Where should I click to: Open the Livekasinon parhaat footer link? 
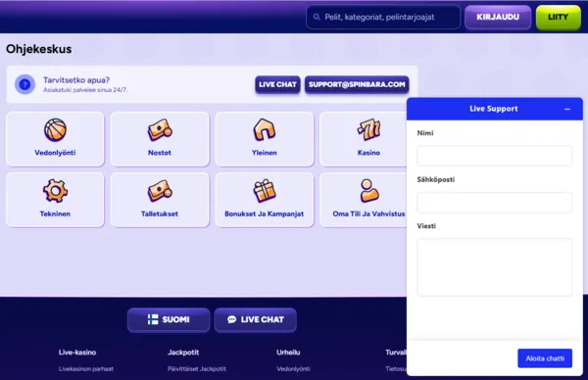(x=86, y=369)
